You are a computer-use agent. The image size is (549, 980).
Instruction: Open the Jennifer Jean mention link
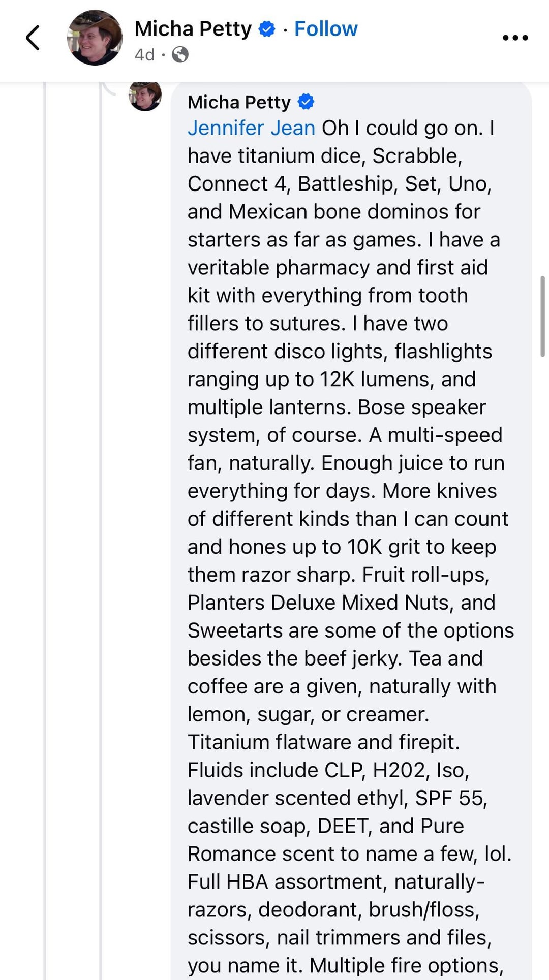point(251,128)
